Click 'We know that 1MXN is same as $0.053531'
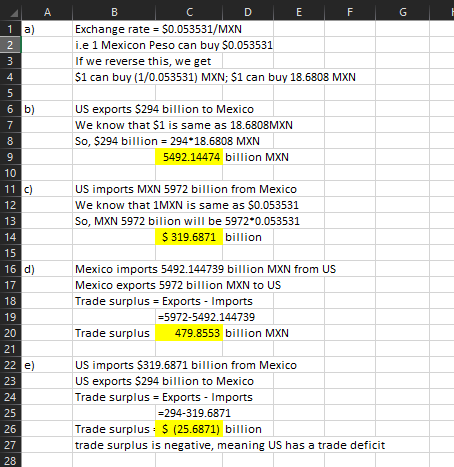 (187, 205)
